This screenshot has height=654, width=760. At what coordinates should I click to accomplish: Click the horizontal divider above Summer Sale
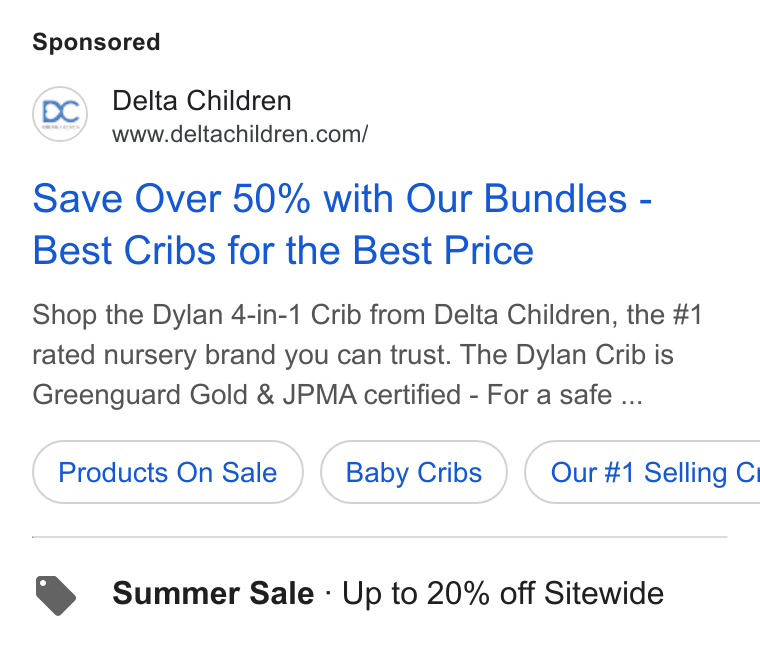tap(380, 537)
